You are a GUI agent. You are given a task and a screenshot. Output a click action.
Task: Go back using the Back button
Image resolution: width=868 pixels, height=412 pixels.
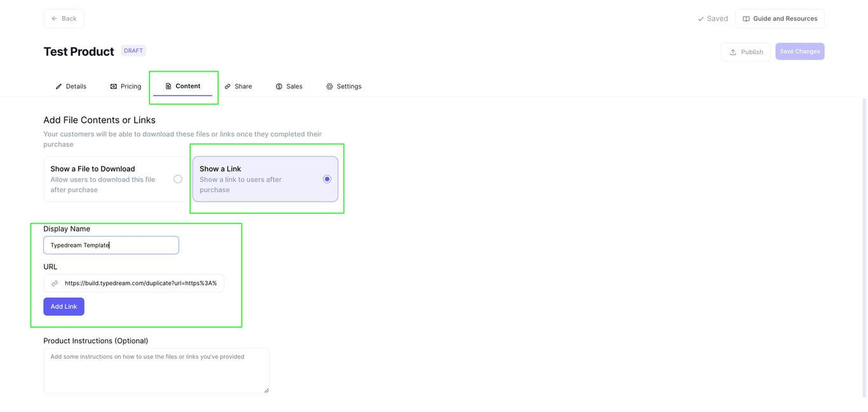point(64,18)
